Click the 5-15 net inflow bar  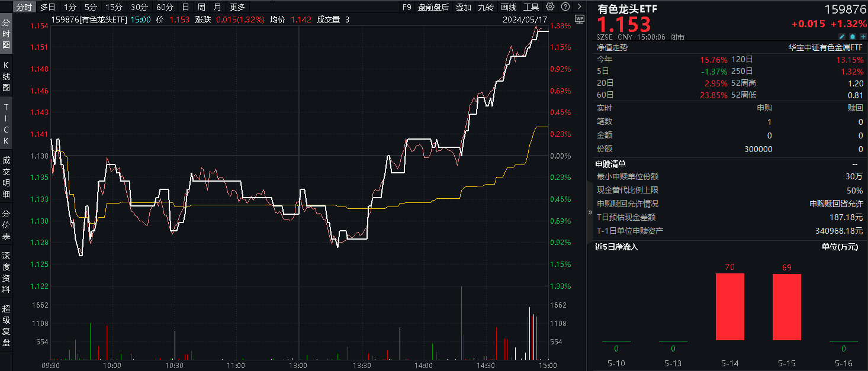(787, 307)
